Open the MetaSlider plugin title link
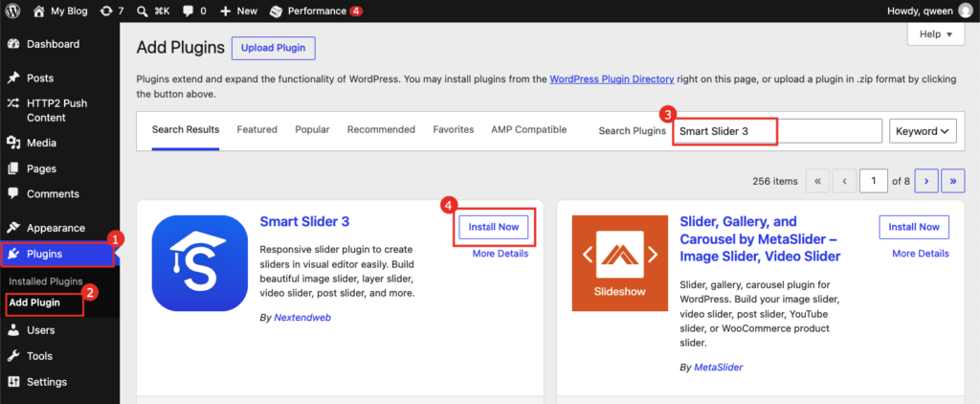The height and width of the screenshot is (404, 980). (x=760, y=239)
